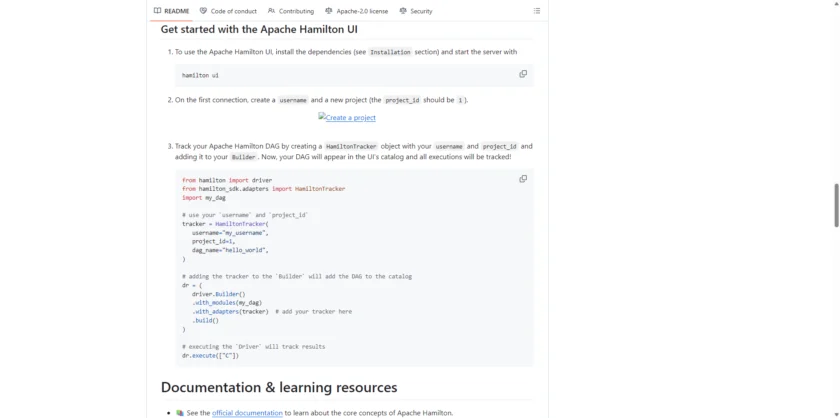
Task: Open the Contributing tab
Action: pyautogui.click(x=291, y=11)
